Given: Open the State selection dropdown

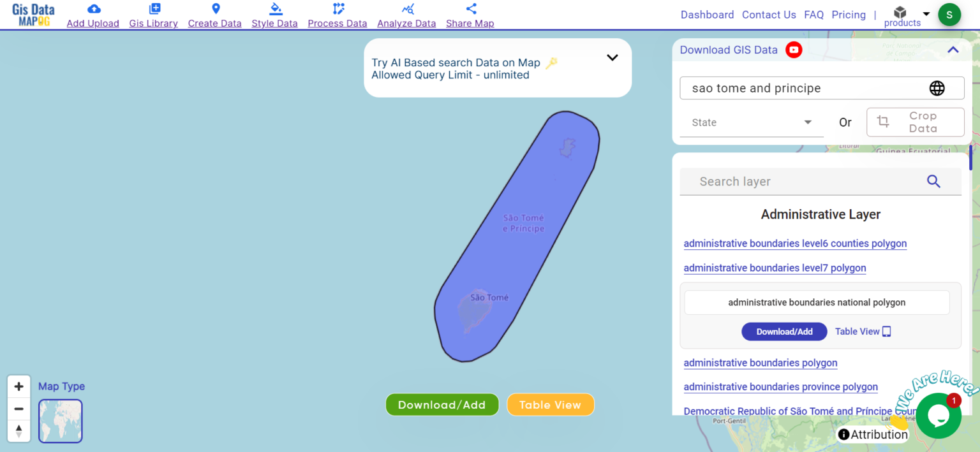Looking at the screenshot, I should (751, 122).
